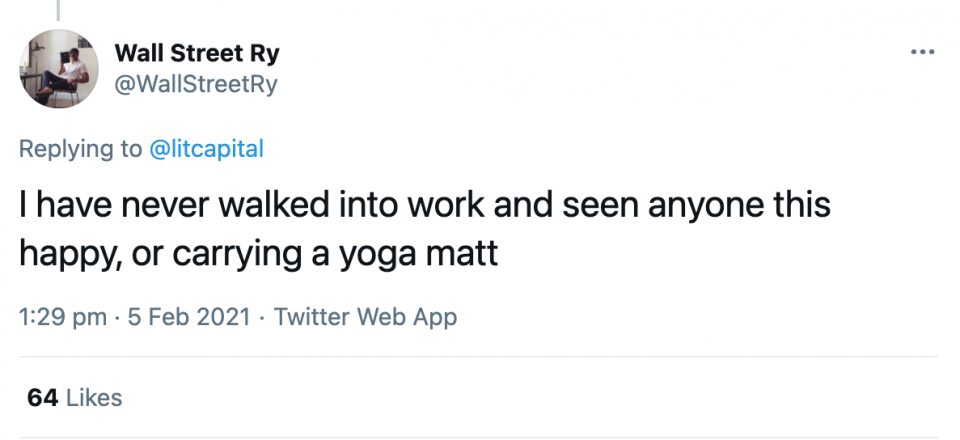The height and width of the screenshot is (440, 960).
Task: Click the @WallStreetRy handle
Action: (196, 84)
